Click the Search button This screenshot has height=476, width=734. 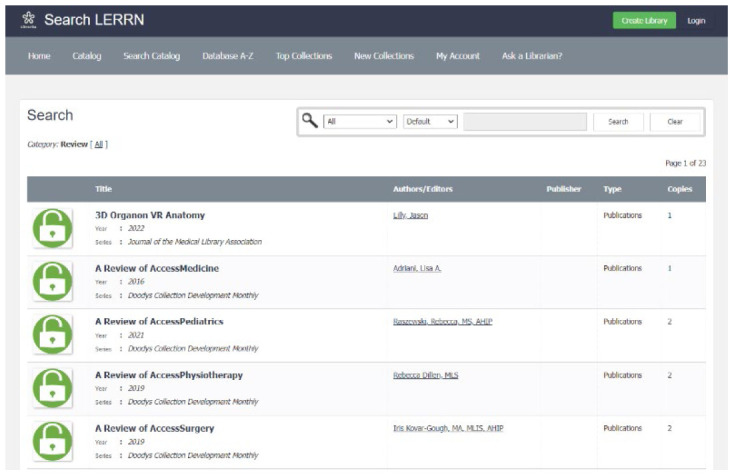618,122
